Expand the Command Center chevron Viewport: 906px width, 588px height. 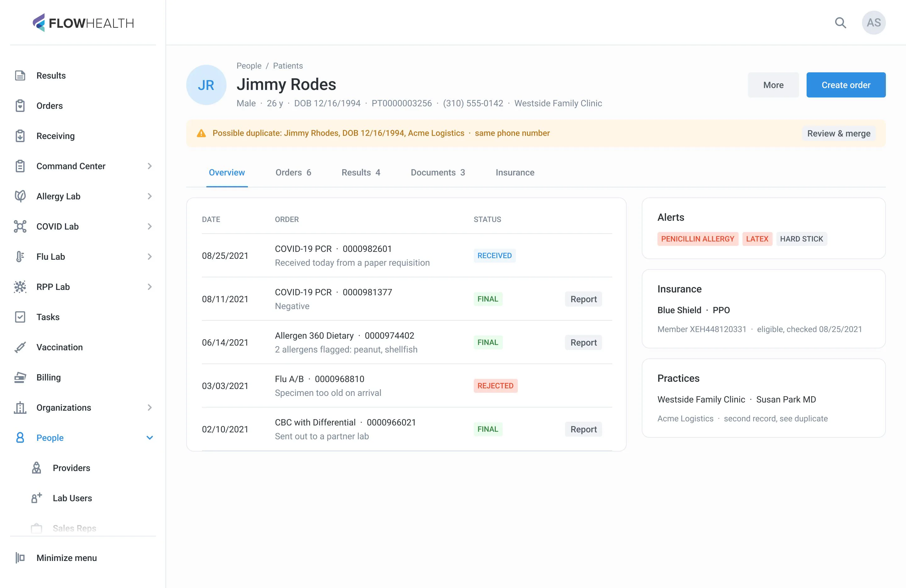(x=150, y=166)
